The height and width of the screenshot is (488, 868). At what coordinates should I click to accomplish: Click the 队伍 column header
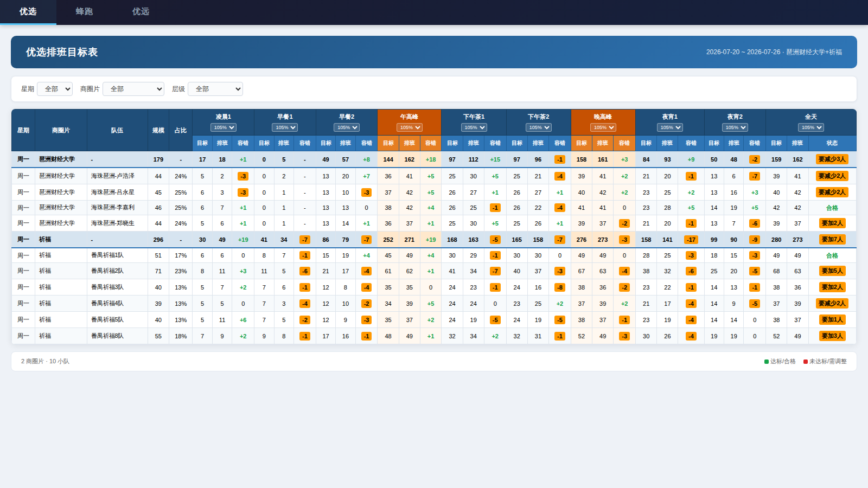(117, 130)
